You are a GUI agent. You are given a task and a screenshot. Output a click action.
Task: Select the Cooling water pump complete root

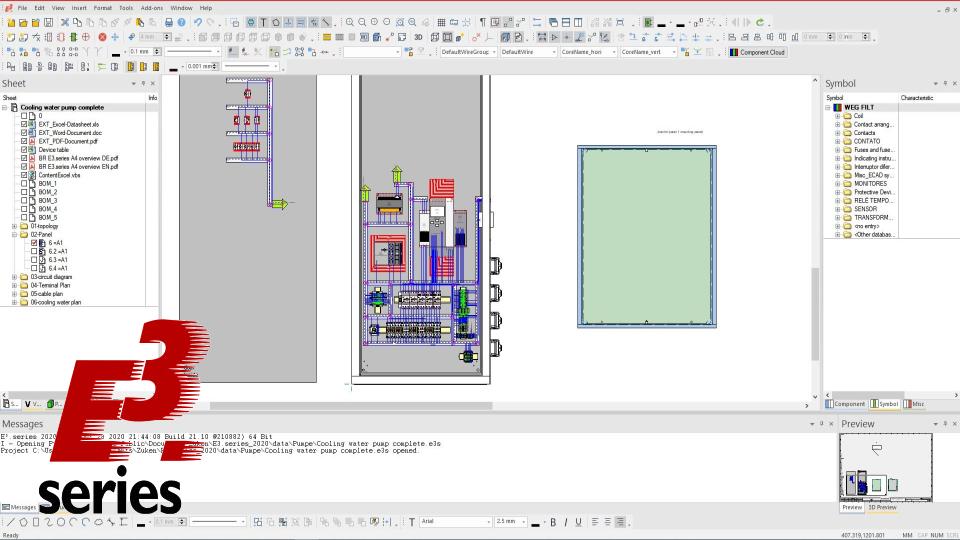[62, 108]
